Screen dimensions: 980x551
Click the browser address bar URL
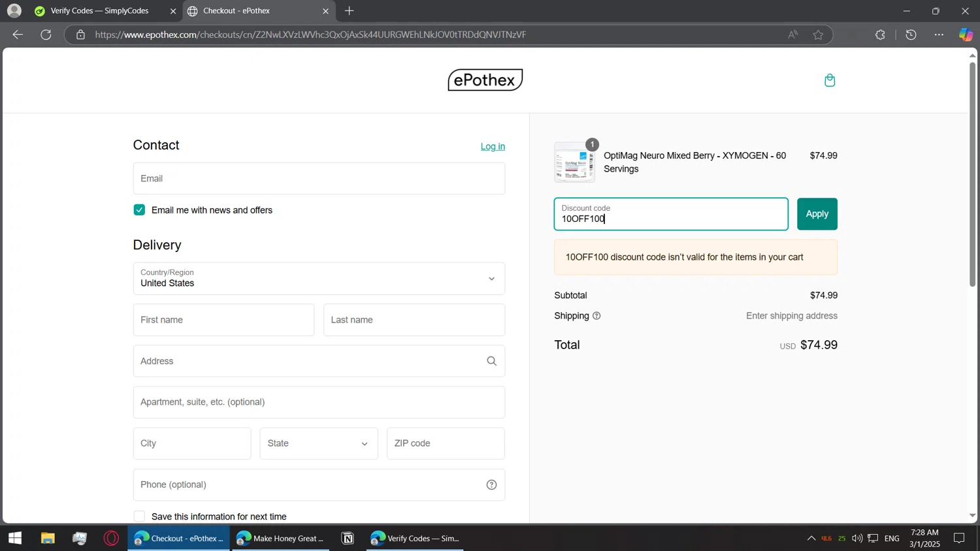[x=310, y=35]
